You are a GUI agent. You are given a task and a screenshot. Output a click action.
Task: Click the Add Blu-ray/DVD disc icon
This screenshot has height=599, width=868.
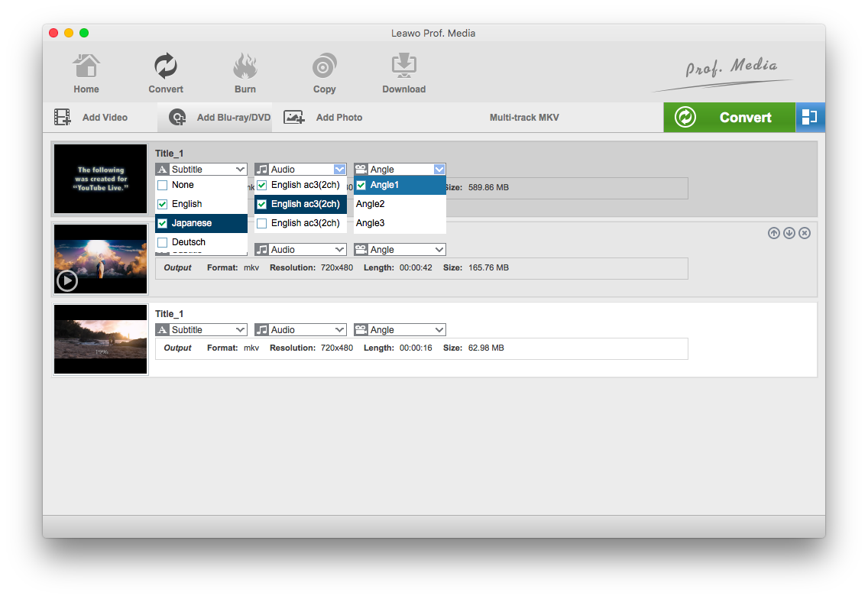pos(177,118)
